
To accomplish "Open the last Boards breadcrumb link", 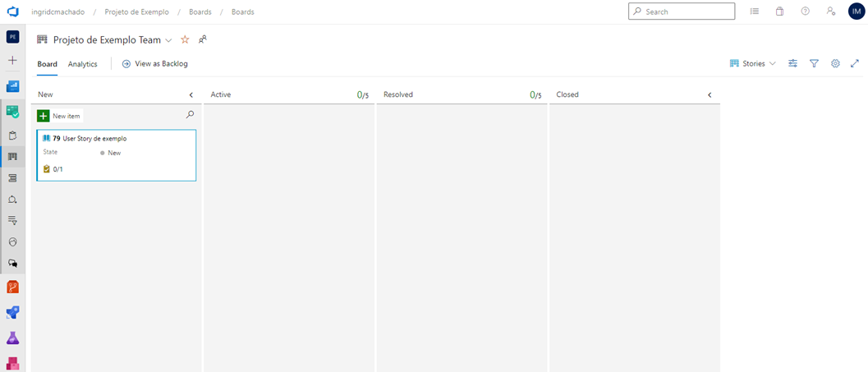I will (x=243, y=11).
